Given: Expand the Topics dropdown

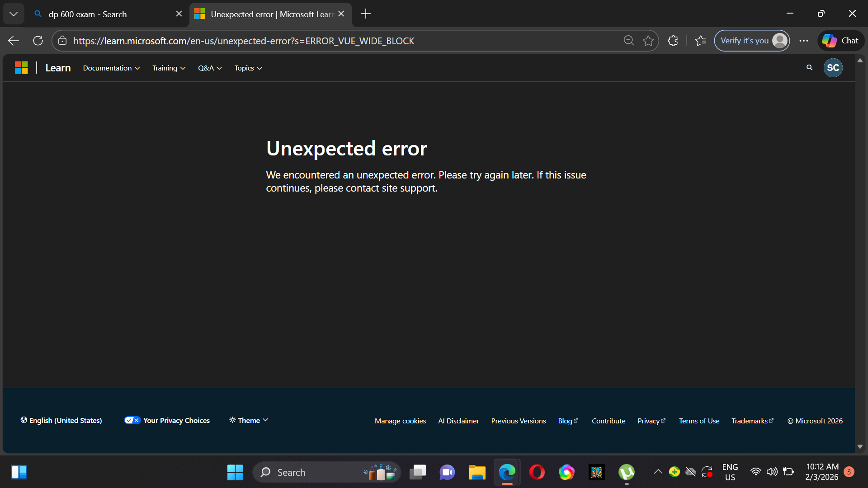Looking at the screenshot, I should 248,68.
